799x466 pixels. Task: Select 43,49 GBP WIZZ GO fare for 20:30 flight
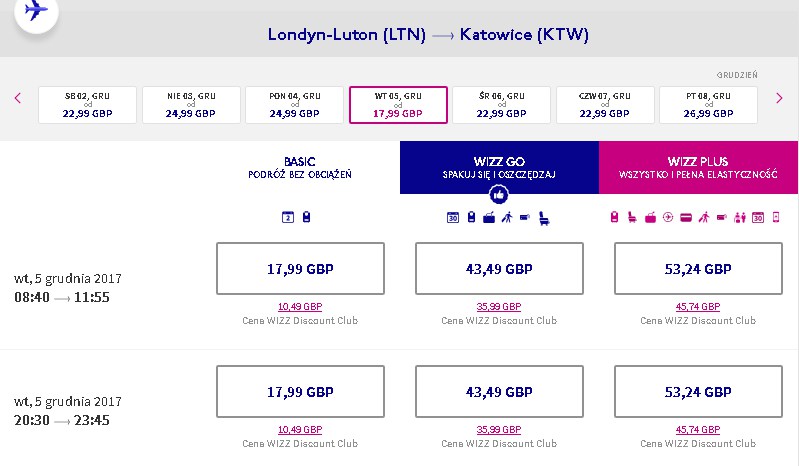(x=499, y=392)
